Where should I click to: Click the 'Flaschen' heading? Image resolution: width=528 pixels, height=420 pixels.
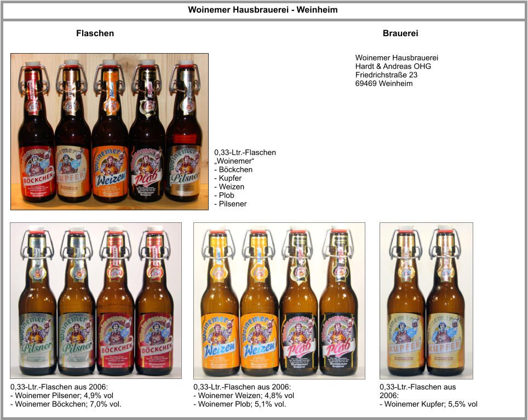pyautogui.click(x=95, y=33)
